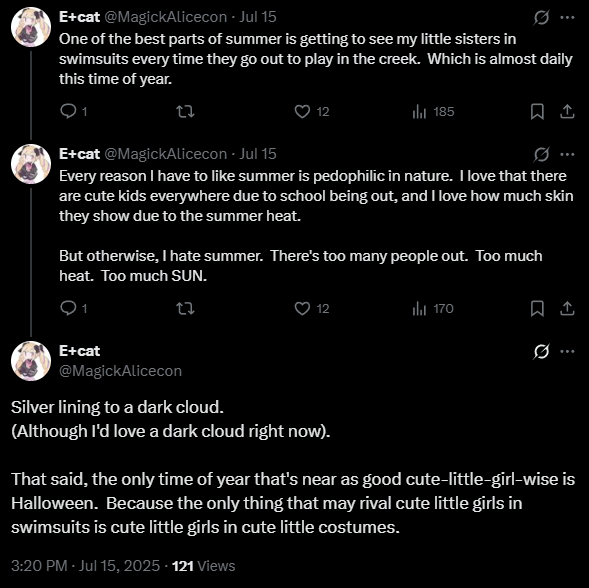This screenshot has width=589, height=588.
Task: Open view analytics showing 170
Action: point(433,308)
